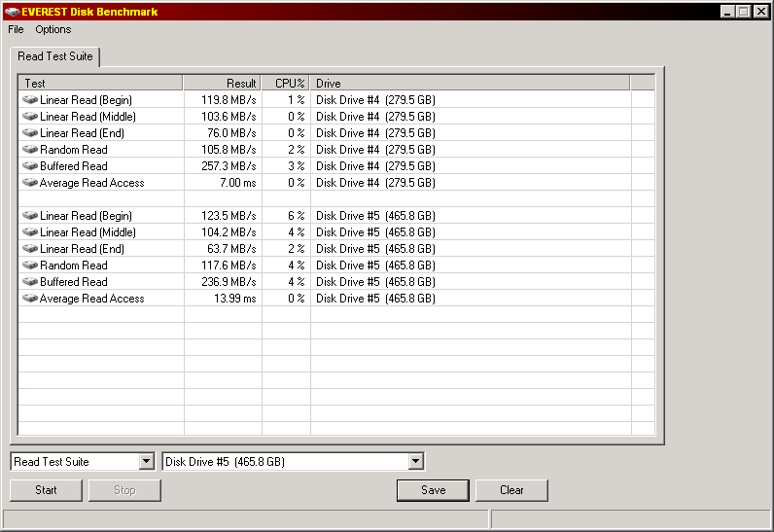Click disk icon beside 63.7 MB/s row

point(30,249)
